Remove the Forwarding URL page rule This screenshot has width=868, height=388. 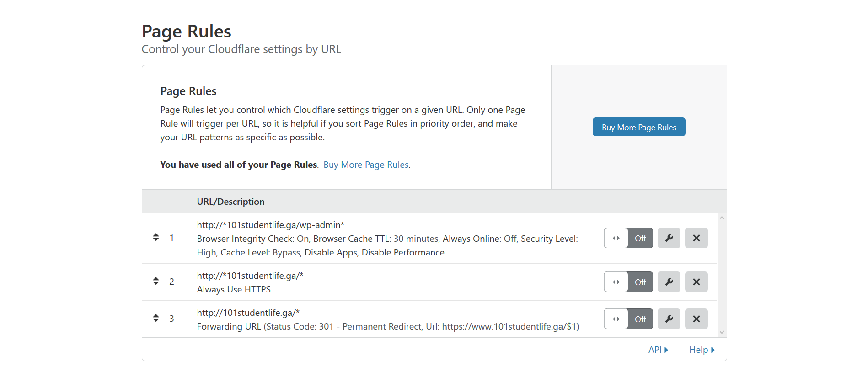(696, 319)
